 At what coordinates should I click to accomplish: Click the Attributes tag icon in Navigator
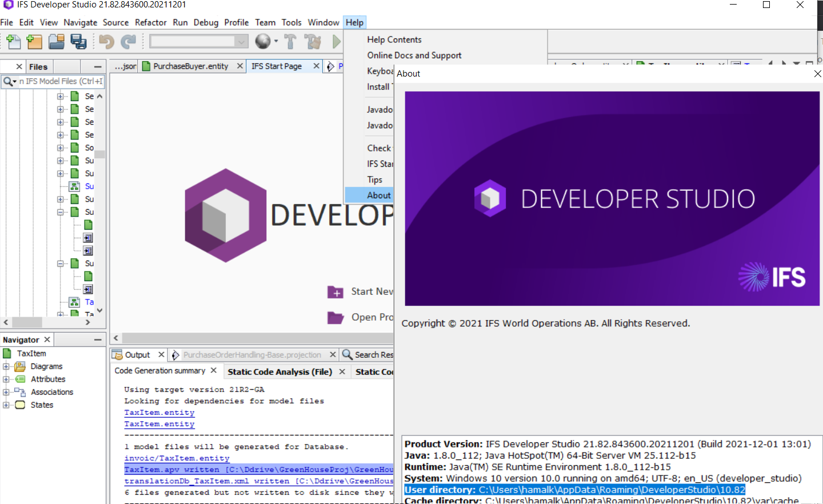pyautogui.click(x=20, y=379)
